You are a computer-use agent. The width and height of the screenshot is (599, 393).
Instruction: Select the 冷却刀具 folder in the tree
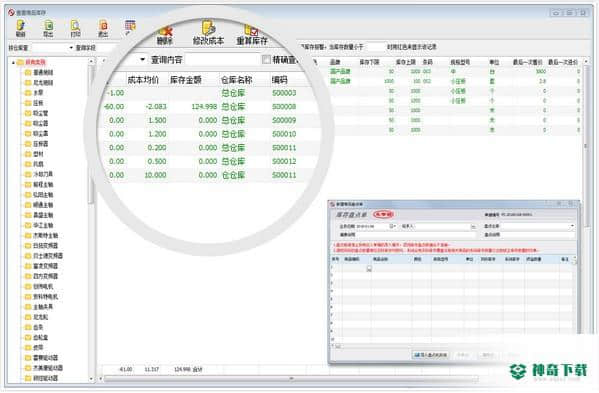click(x=39, y=174)
